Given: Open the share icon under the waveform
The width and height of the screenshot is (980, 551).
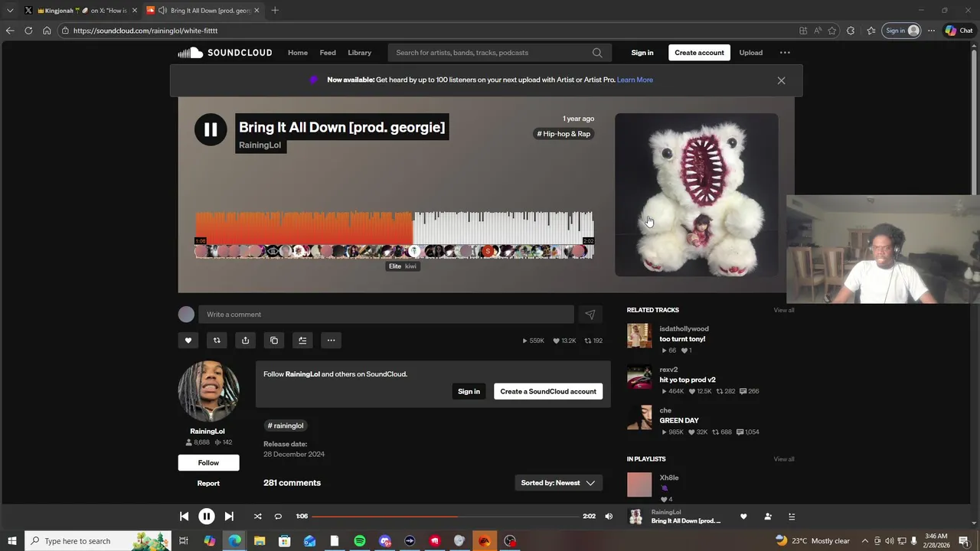Looking at the screenshot, I should point(245,341).
